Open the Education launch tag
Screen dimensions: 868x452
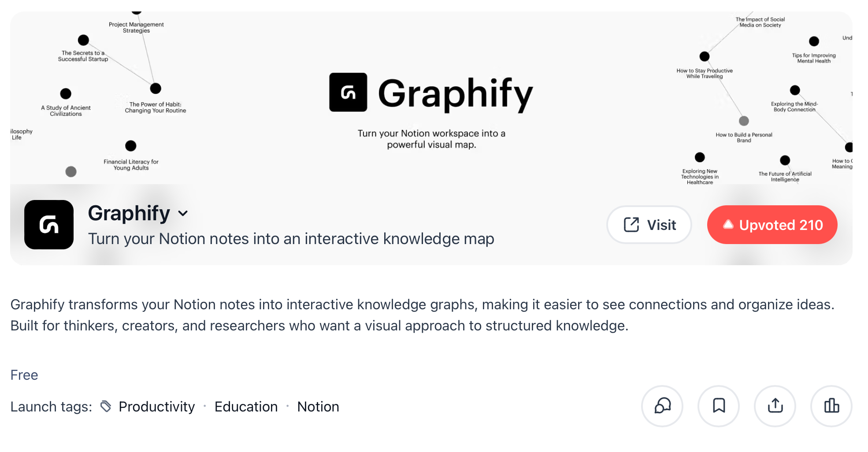[246, 407]
